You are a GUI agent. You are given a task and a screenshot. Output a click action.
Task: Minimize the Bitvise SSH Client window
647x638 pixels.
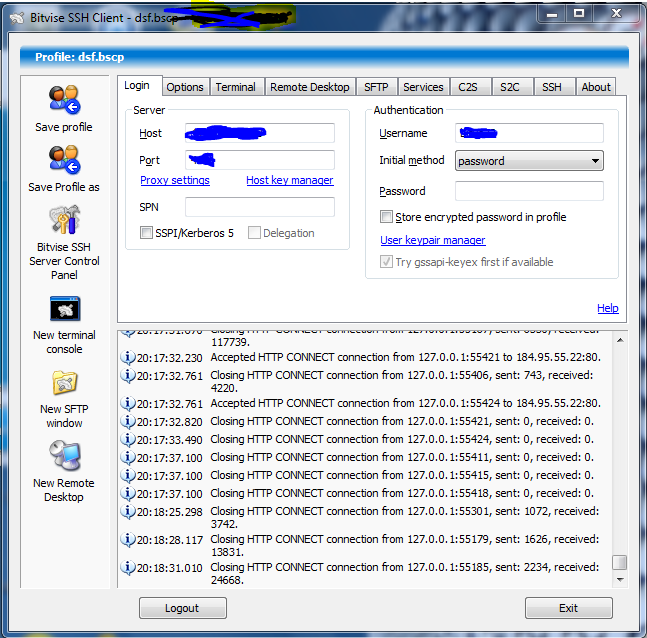pos(552,15)
